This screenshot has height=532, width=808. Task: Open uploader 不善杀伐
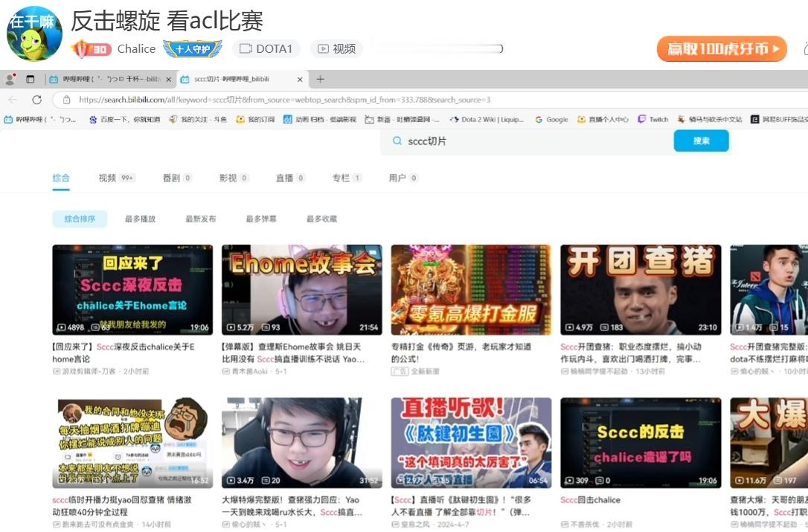(584, 525)
